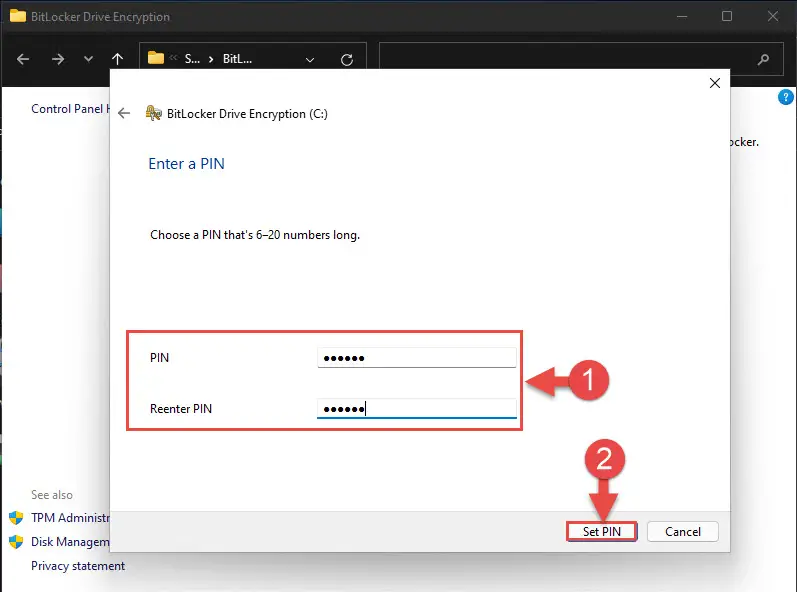The height and width of the screenshot is (592, 797).
Task: Focus the Reenter PIN field
Action: (417, 409)
